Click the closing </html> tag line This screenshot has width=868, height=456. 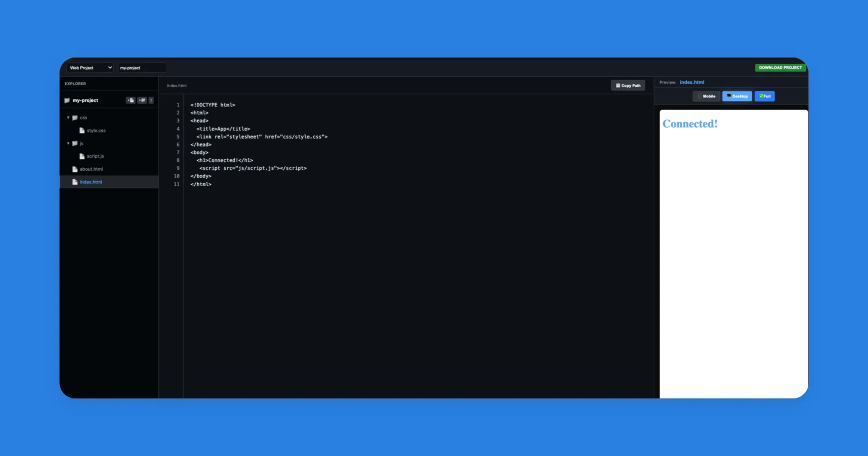(x=201, y=184)
